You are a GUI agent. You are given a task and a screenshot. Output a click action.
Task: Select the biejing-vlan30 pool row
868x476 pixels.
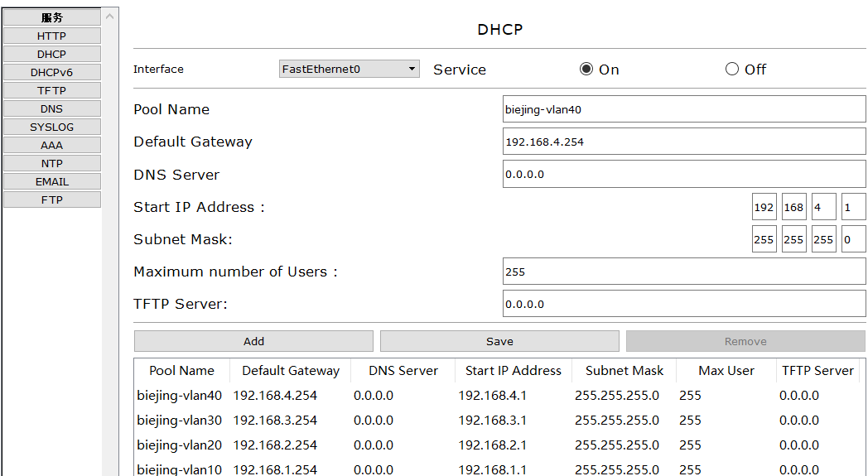[x=180, y=420]
